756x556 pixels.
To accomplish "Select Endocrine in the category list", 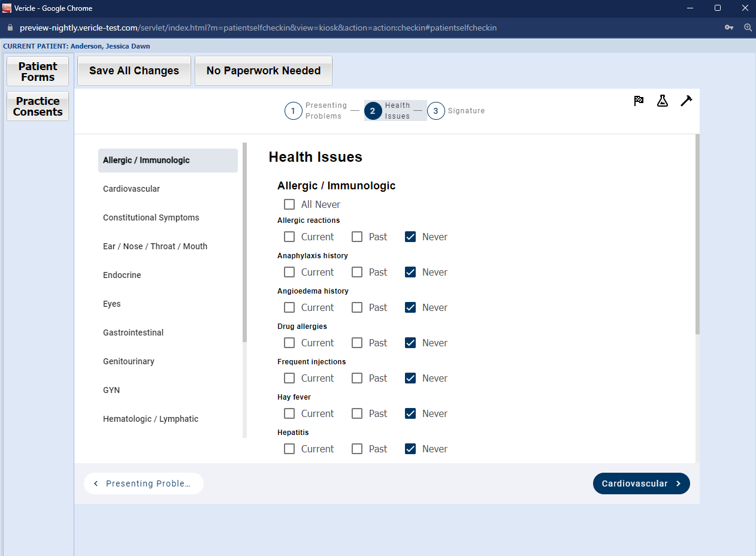I will pyautogui.click(x=122, y=275).
